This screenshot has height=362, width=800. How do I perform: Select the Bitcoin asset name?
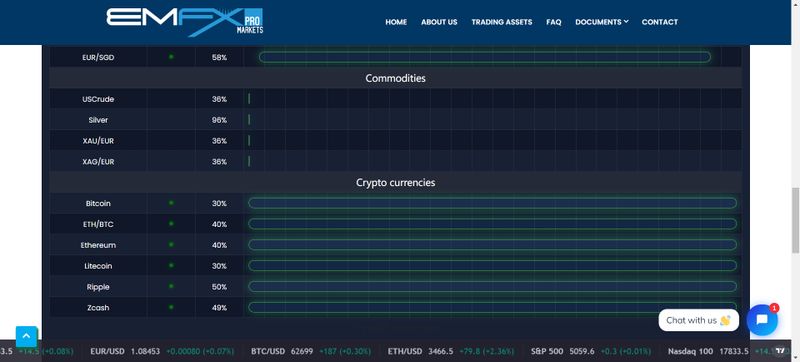98,203
